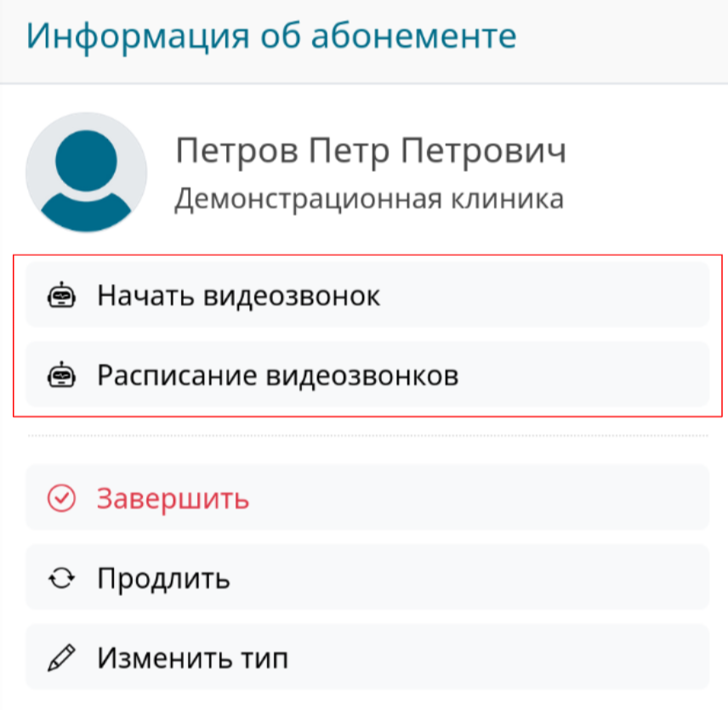Click the Демонстрационная клиника clinic label
This screenshot has height=710, width=728.
pyautogui.click(x=369, y=199)
